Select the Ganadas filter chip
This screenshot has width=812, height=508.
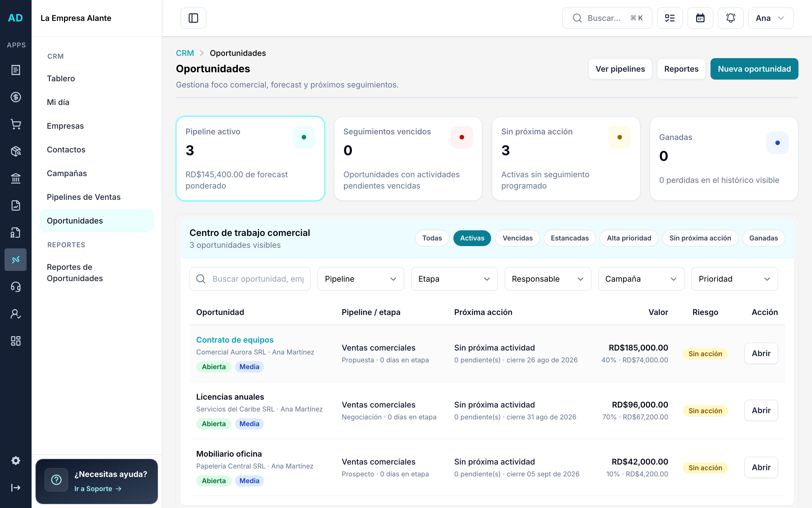tap(763, 238)
